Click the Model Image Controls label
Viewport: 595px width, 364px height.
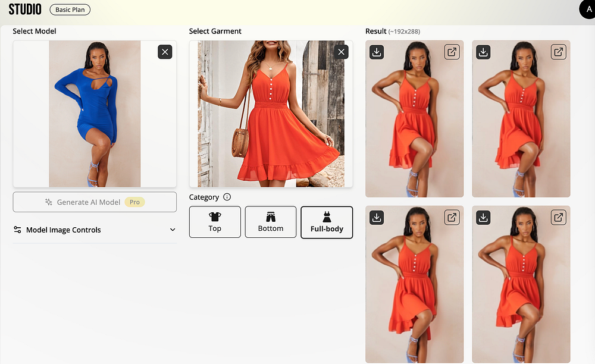point(64,230)
